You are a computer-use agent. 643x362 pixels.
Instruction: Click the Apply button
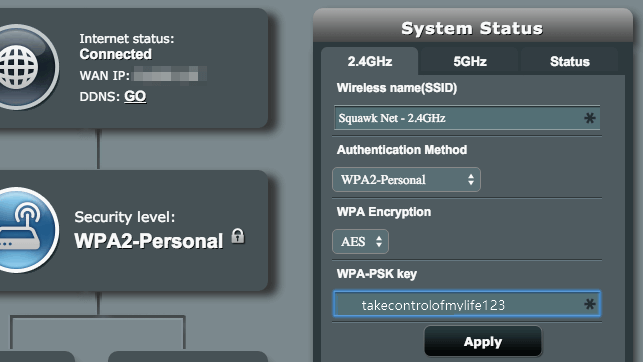coord(483,342)
